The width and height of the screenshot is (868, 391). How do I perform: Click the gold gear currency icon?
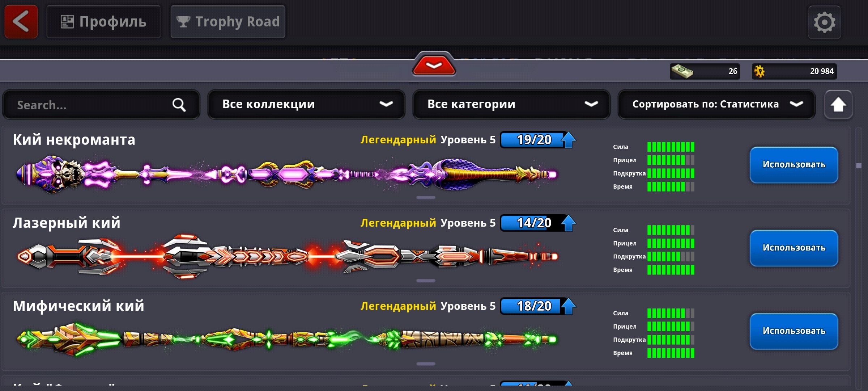759,71
